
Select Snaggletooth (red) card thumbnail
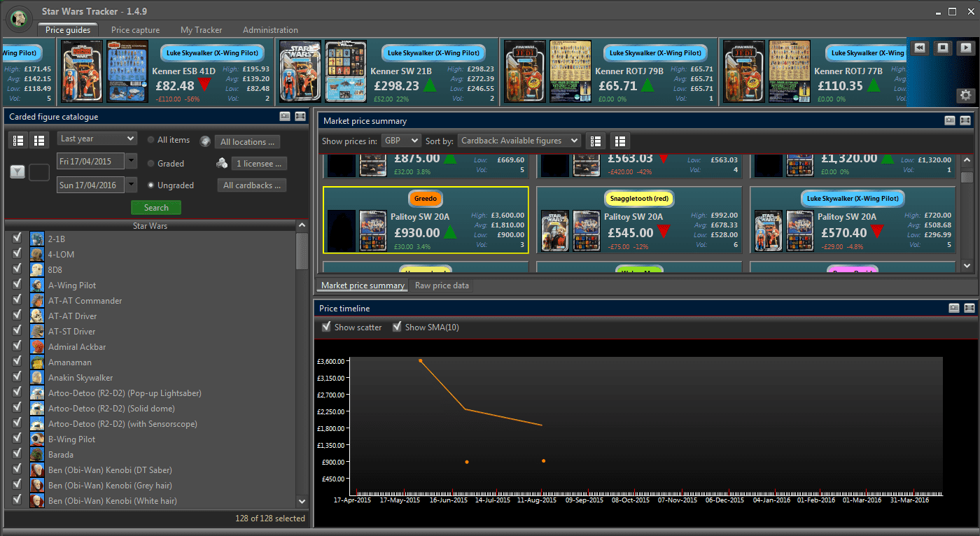coord(555,231)
